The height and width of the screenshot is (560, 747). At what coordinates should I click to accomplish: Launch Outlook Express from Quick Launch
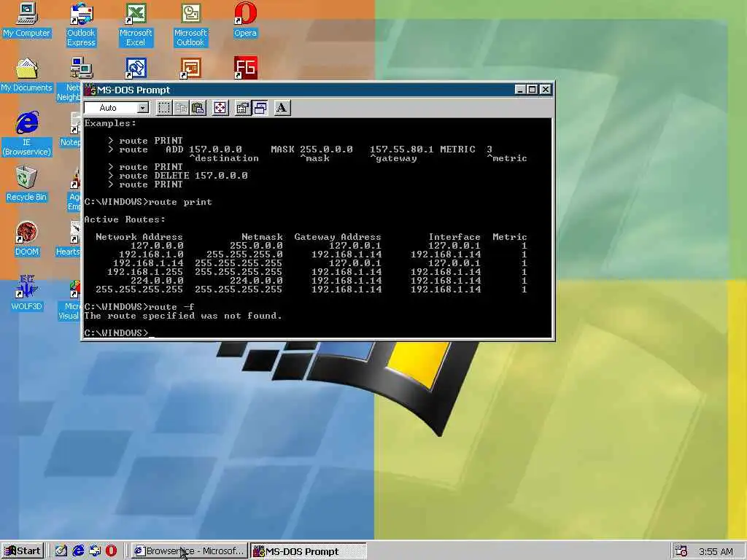95,551
